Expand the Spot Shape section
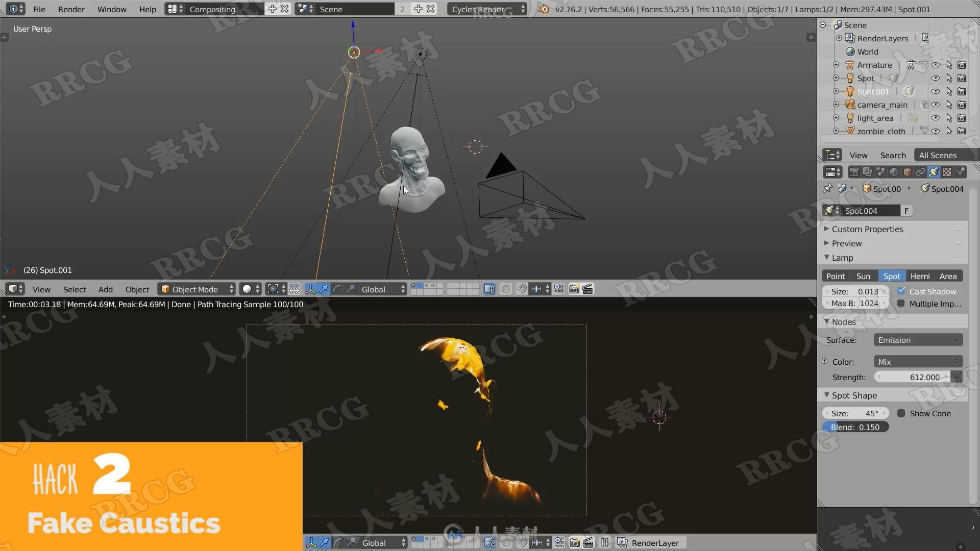 click(853, 395)
